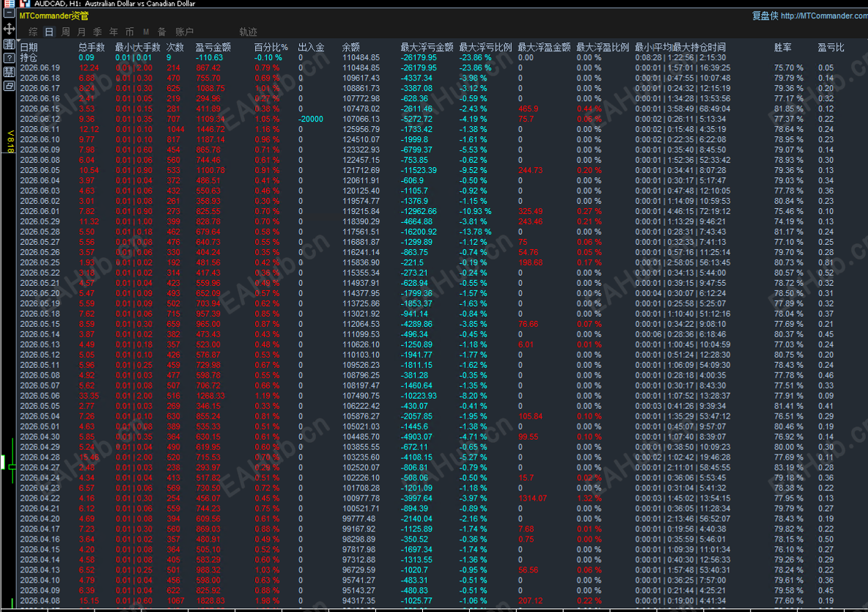Screen dimensions: 868x612
Task: Click the 总手数 column header
Action: (92, 48)
